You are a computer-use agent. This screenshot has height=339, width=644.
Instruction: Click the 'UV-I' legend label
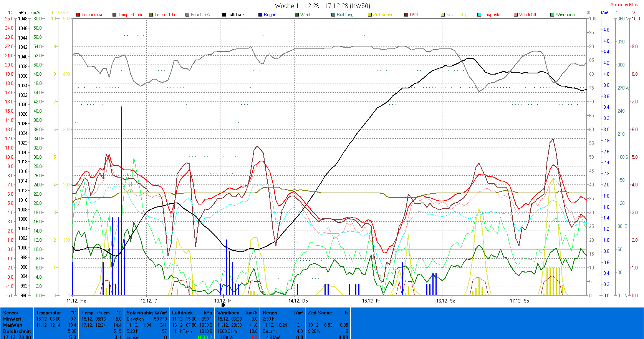click(414, 15)
